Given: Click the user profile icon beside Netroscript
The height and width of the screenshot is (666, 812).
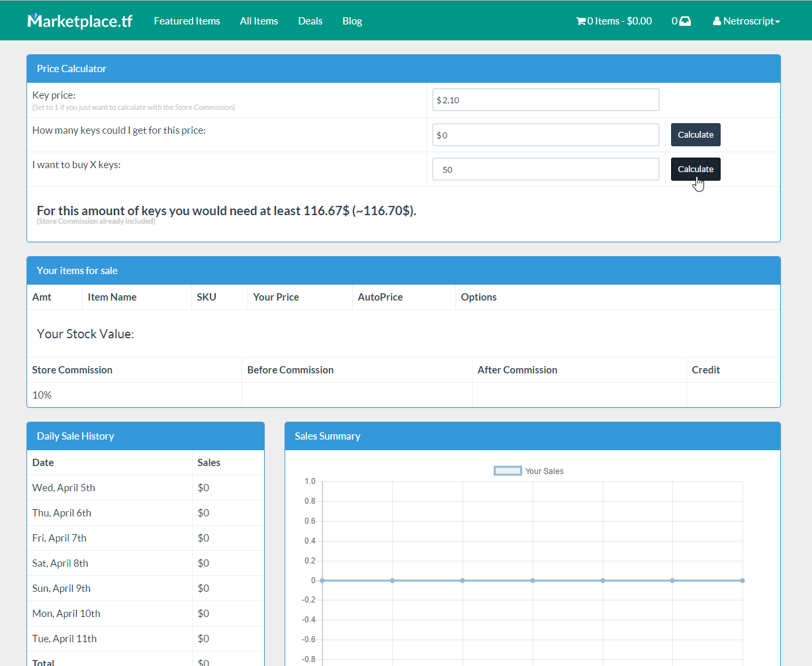Looking at the screenshot, I should point(717,21).
